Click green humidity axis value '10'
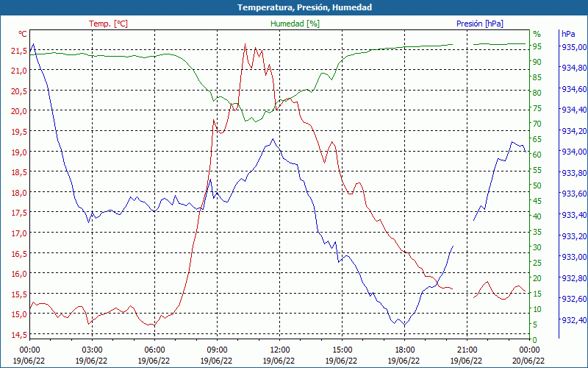This screenshot has width=588, height=368. point(537,309)
